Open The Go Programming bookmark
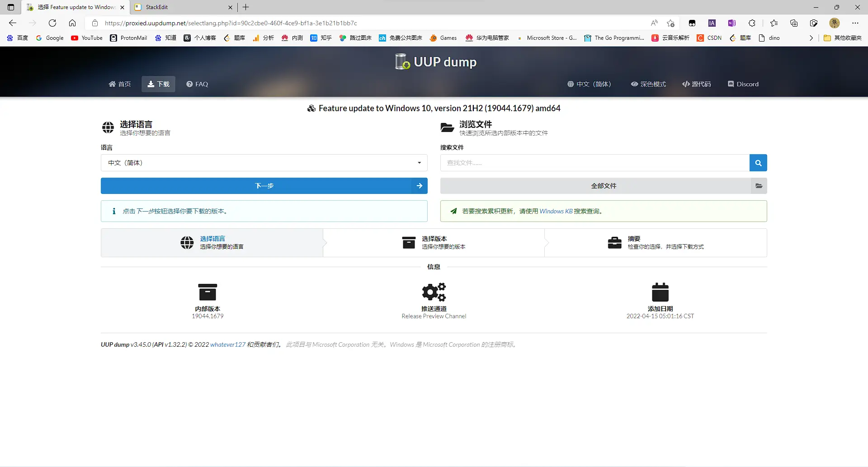 pos(614,38)
